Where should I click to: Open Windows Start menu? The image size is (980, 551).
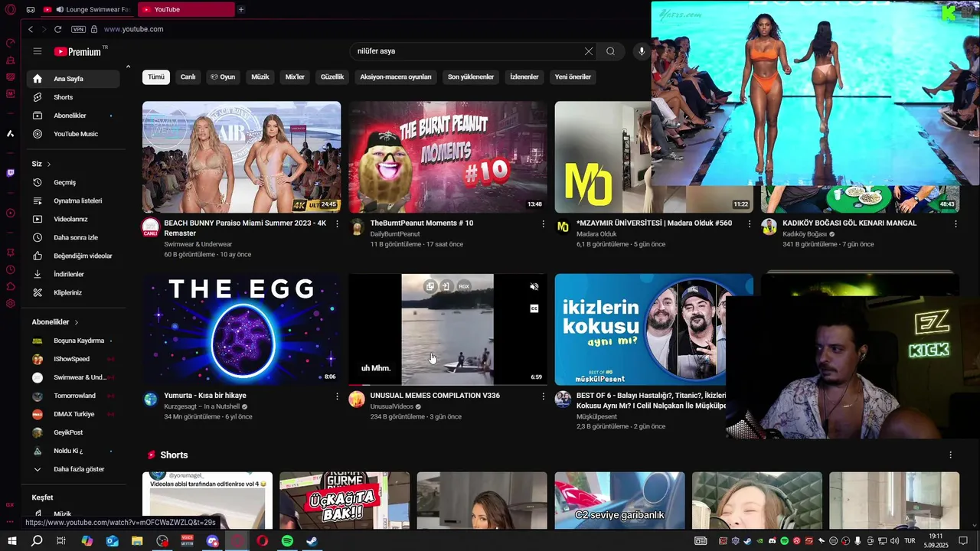point(12,541)
